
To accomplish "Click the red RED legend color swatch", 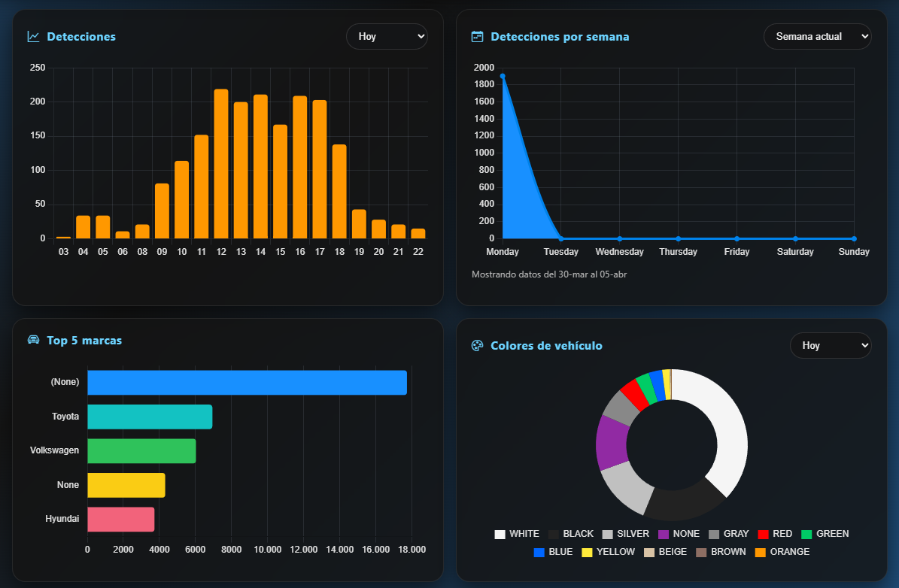I will [763, 534].
